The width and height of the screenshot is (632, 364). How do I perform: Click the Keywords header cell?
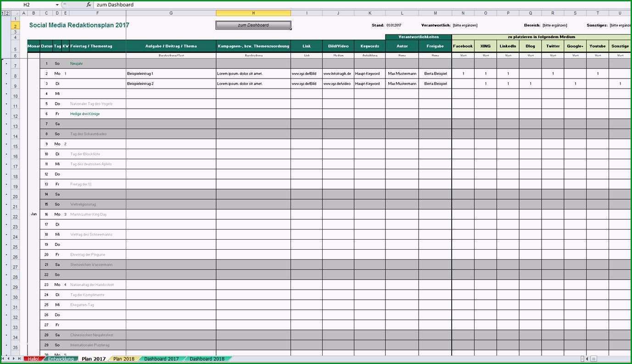point(369,46)
